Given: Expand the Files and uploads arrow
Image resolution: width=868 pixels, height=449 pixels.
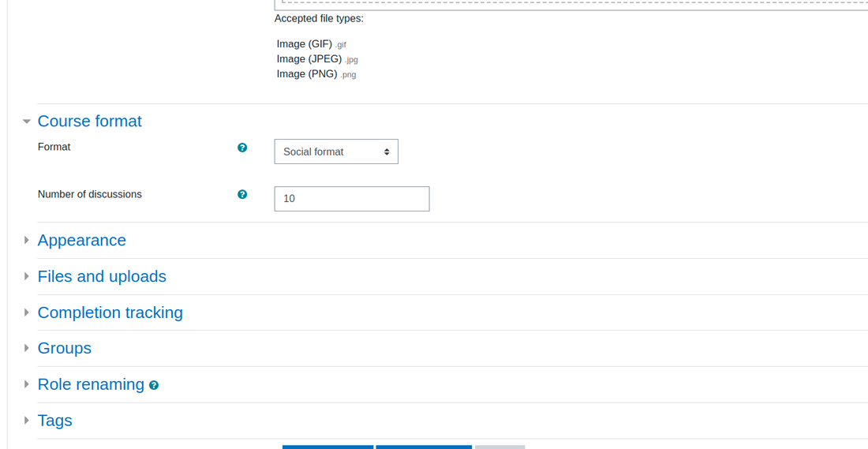Looking at the screenshot, I should 26,276.
